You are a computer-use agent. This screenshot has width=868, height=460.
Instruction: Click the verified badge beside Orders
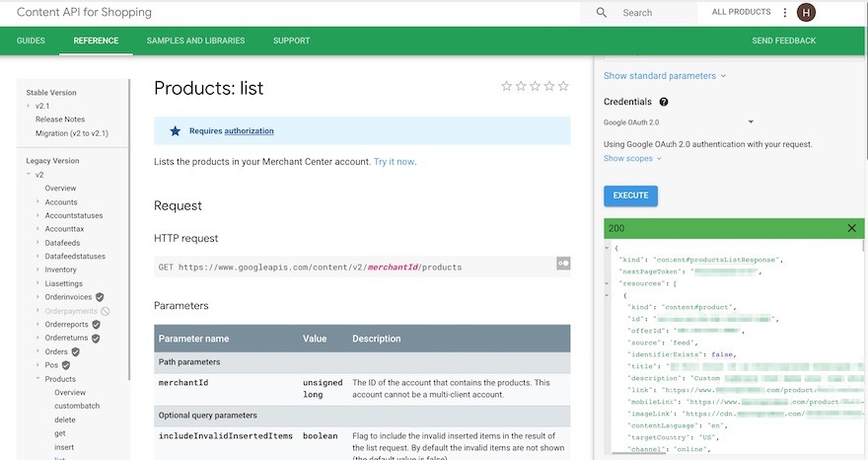75,352
